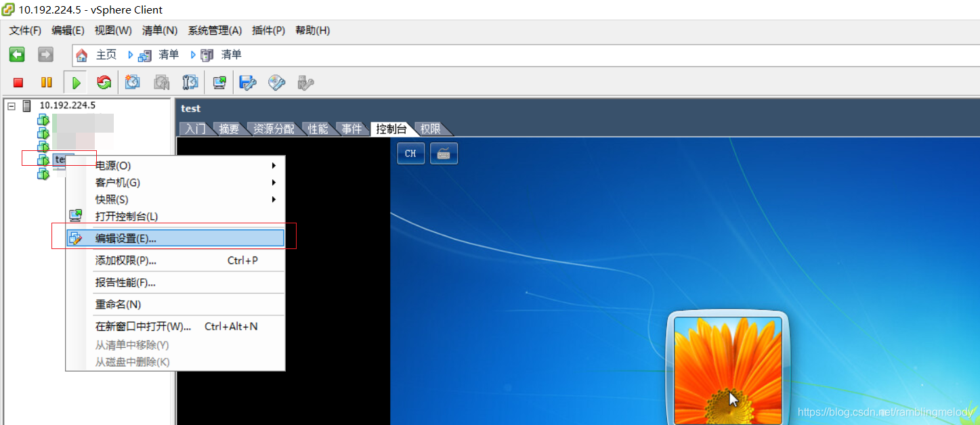Viewport: 980px width, 425px height.
Task: Expand the 快照(S) submenu
Action: click(175, 200)
